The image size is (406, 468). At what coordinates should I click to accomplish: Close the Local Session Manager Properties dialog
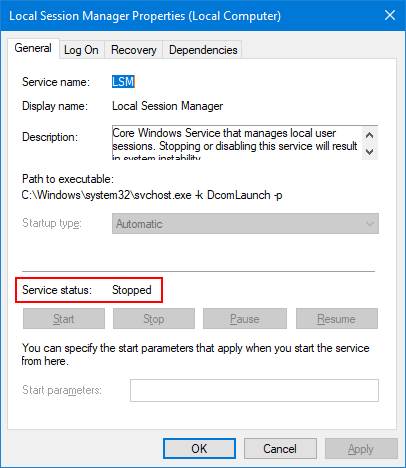(x=390, y=15)
